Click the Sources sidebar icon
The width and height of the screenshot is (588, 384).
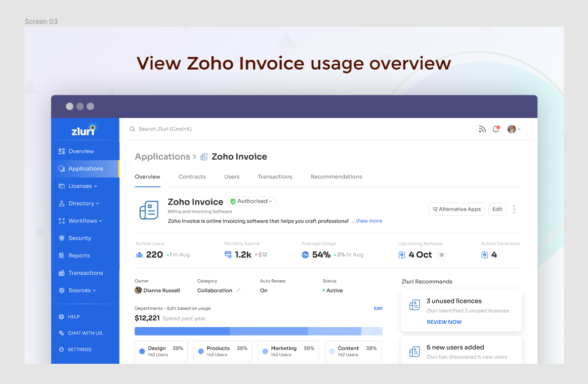[x=61, y=290]
